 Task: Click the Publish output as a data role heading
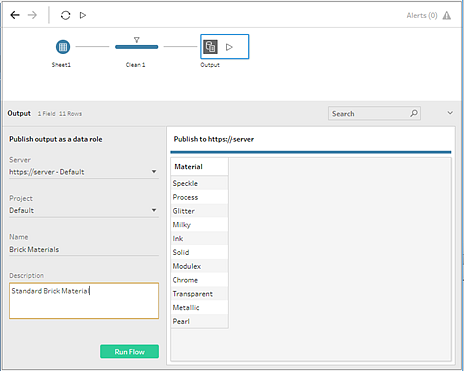point(56,139)
